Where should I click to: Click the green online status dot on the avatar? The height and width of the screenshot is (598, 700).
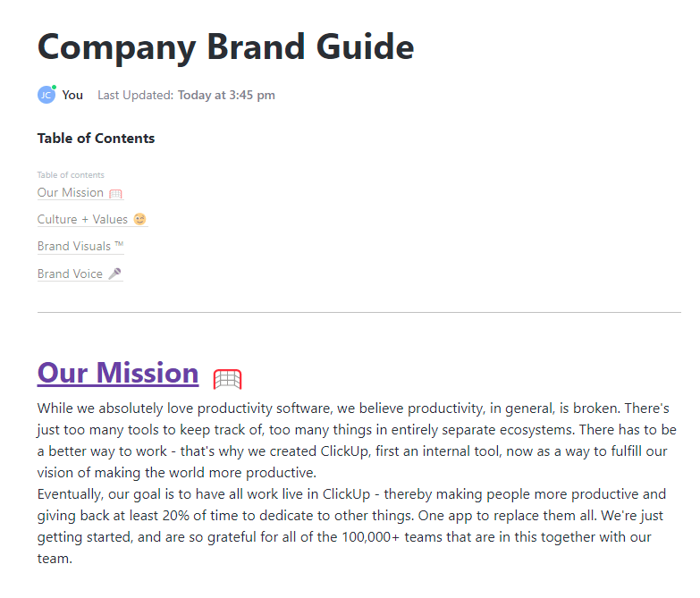click(x=54, y=88)
